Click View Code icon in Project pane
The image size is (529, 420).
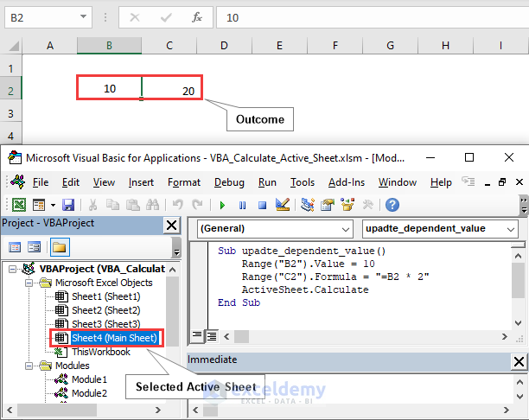15,247
